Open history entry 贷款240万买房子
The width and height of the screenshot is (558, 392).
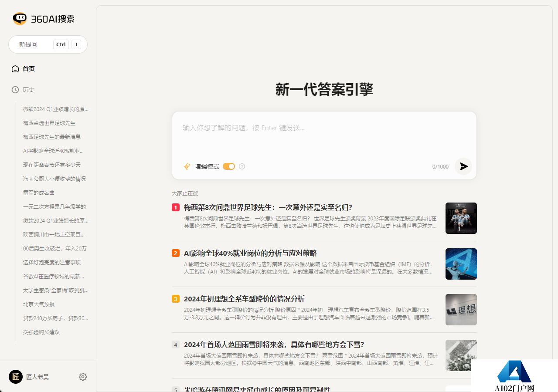point(56,318)
